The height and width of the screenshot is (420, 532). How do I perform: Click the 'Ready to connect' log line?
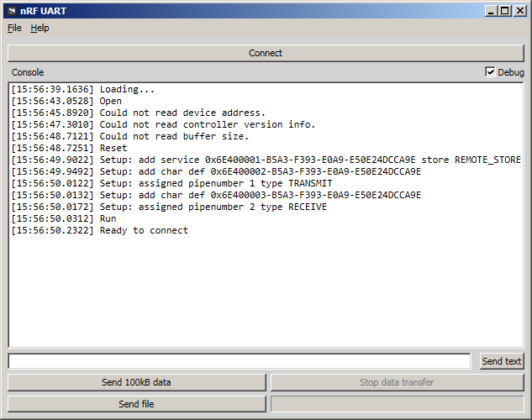pyautogui.click(x=100, y=230)
